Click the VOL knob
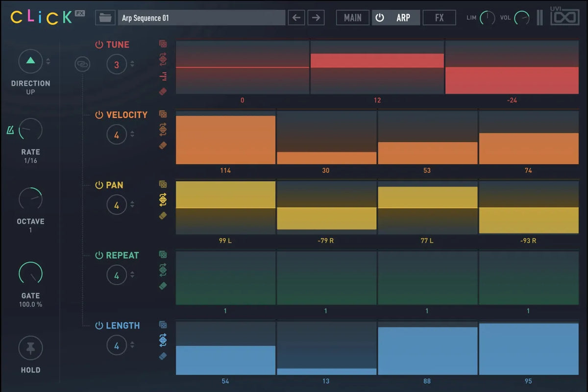Viewport: 588px width, 392px height. pyautogui.click(x=522, y=19)
